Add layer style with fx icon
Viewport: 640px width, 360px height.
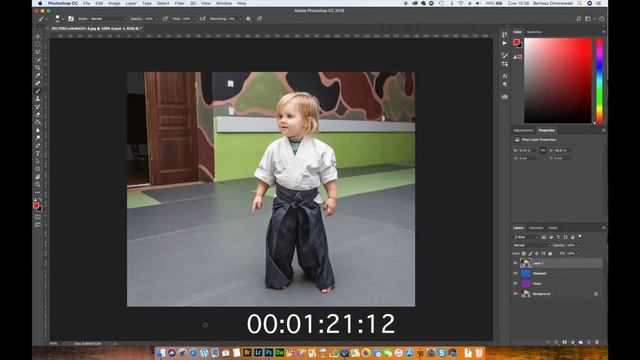click(x=556, y=342)
